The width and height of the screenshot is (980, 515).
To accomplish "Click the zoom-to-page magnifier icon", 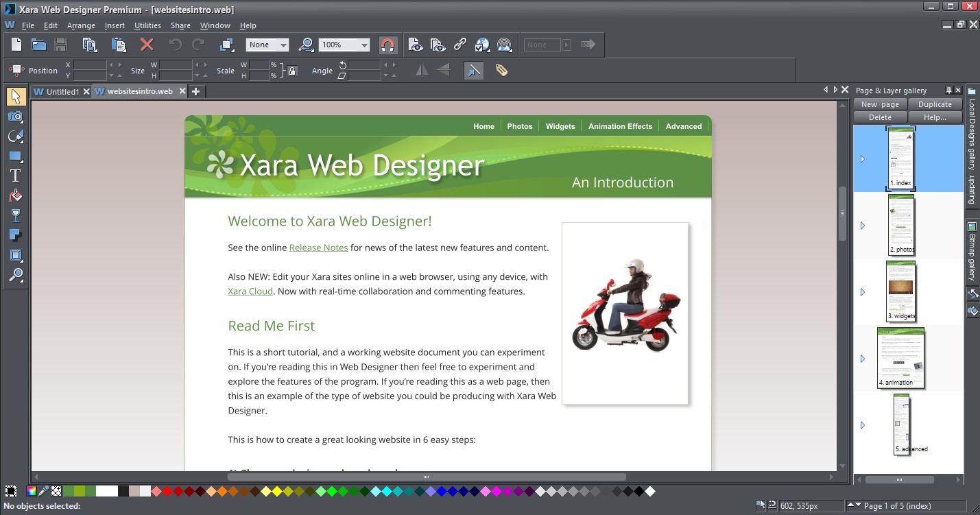I will (307, 45).
